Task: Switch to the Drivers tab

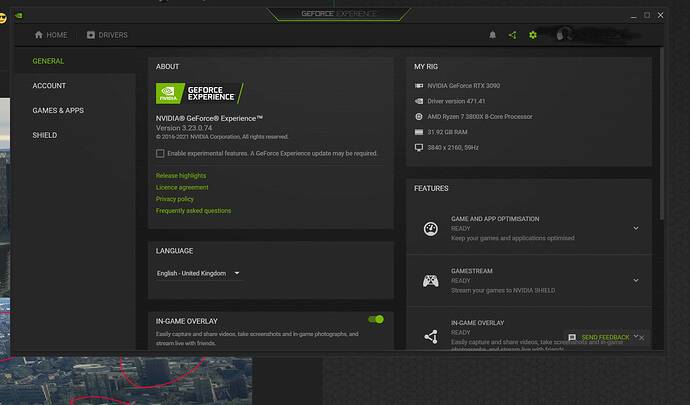Action: [x=107, y=35]
